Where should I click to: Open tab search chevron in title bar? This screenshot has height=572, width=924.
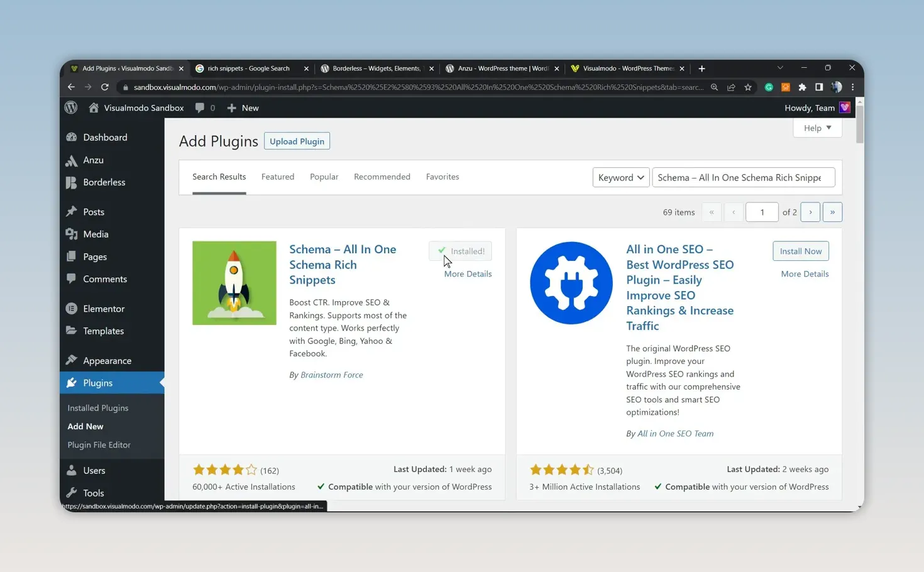[780, 67]
